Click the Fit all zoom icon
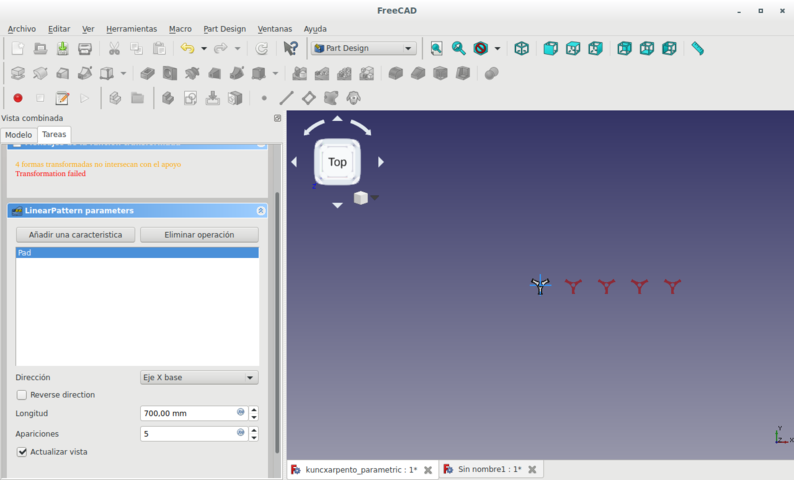The height and width of the screenshot is (480, 794). pyautogui.click(x=436, y=48)
